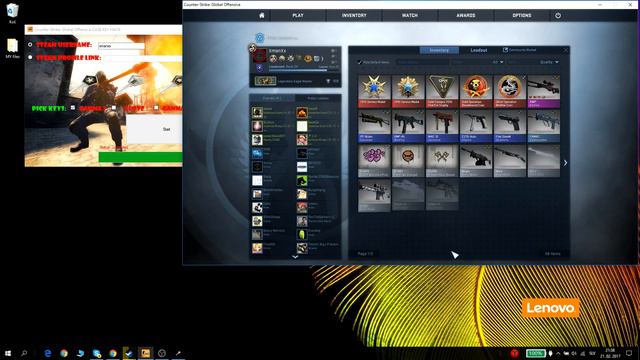
Task: Select the second Service Medal item
Action: coord(408,91)
